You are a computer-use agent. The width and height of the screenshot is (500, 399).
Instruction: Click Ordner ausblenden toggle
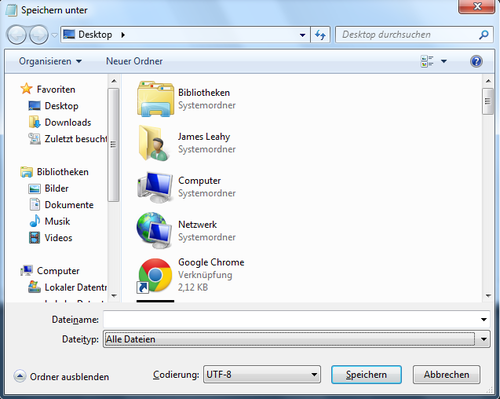coord(62,377)
